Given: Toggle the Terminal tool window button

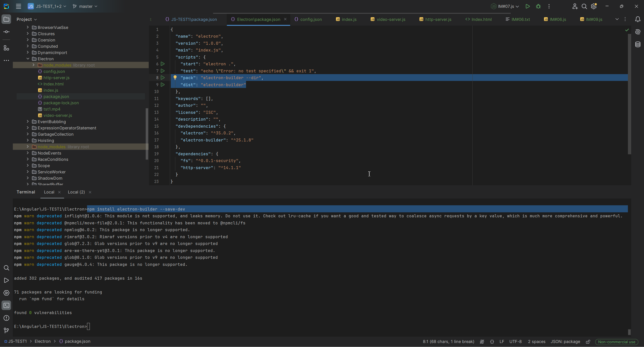Looking at the screenshot, I should 7,305.
